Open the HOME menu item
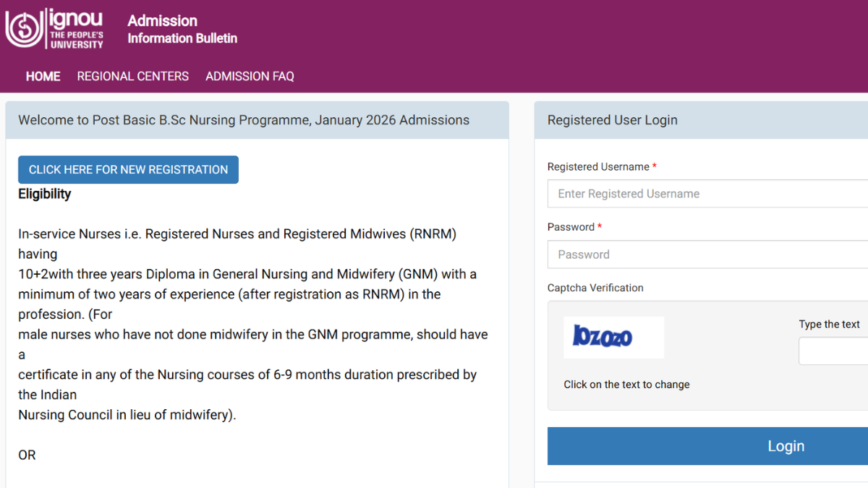Viewport: 868px width, 488px height. click(43, 76)
